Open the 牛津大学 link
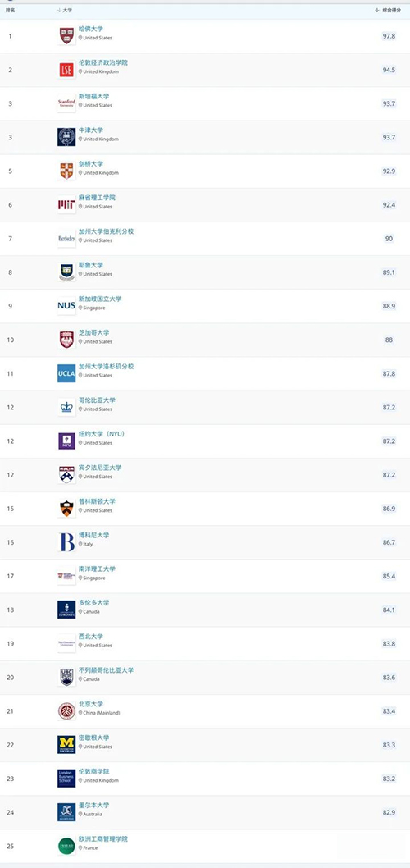The height and width of the screenshot is (868, 410). 91,130
